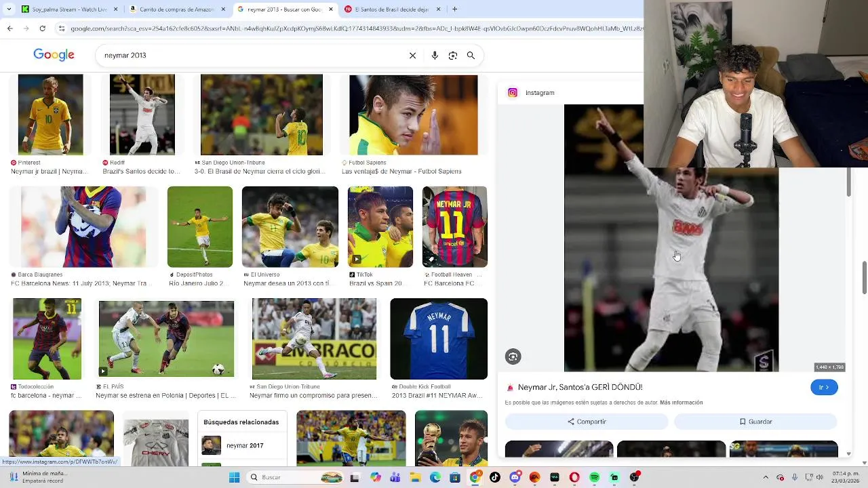
Task: Open Microsoft Teams on the taskbar
Action: pos(395,477)
